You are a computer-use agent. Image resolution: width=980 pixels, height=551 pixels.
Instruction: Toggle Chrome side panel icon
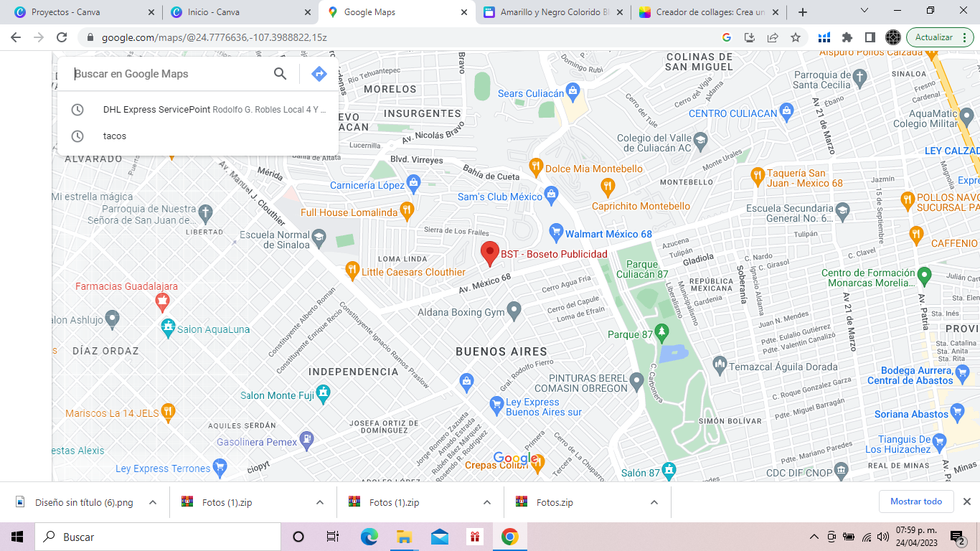pyautogui.click(x=870, y=37)
